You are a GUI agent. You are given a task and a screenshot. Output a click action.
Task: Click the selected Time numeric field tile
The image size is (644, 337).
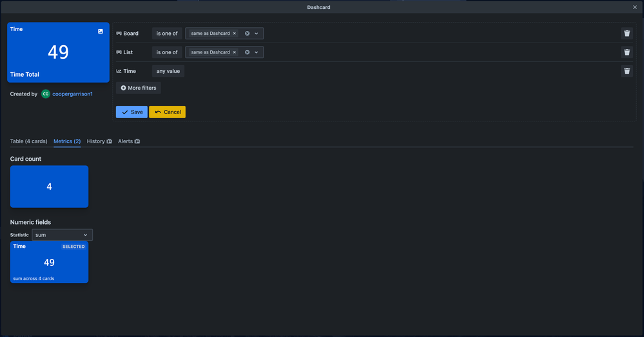coord(49,262)
